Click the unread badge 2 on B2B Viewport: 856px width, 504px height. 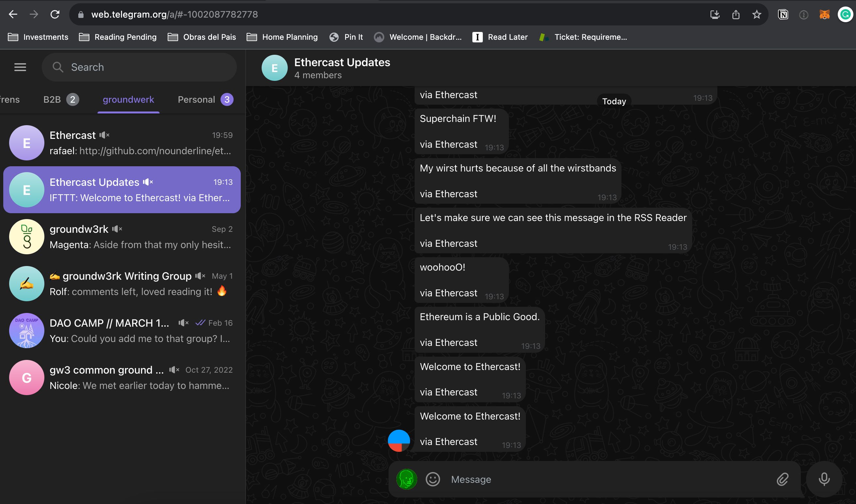tap(72, 99)
